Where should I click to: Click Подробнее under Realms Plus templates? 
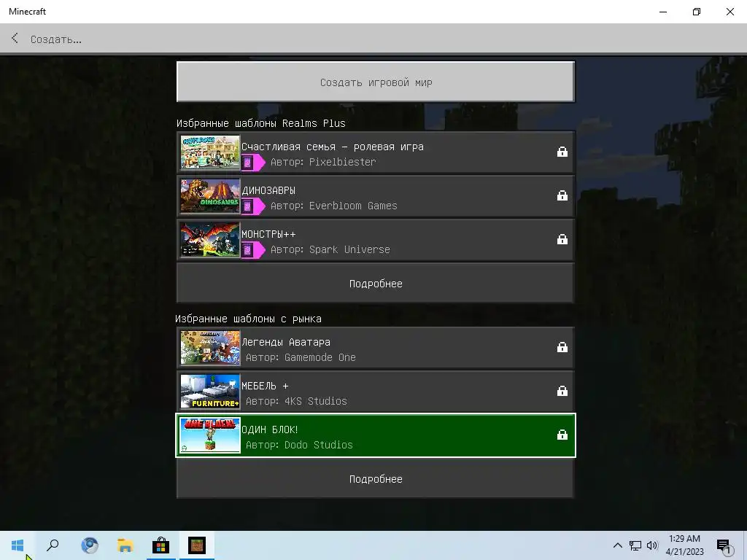tap(376, 284)
